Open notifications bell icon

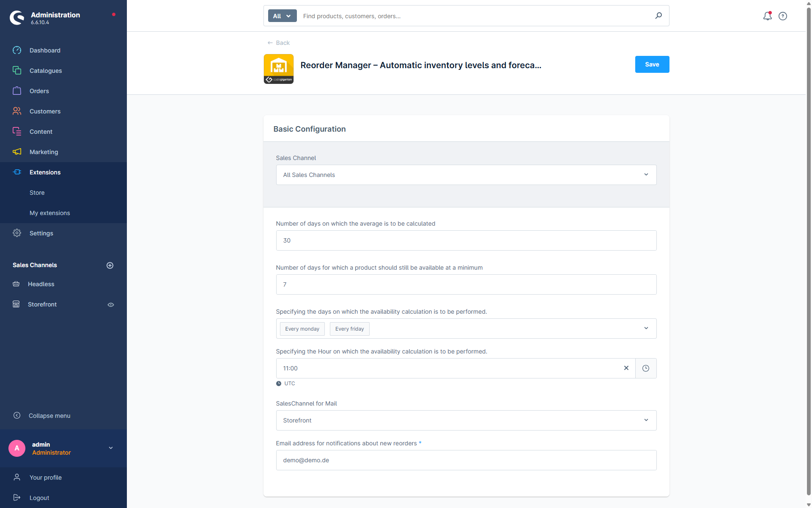coord(767,16)
